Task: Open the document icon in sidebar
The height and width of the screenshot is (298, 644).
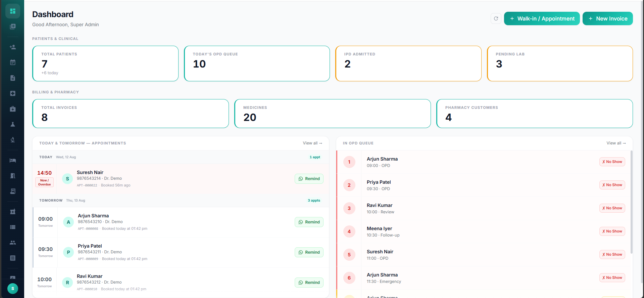Action: click(13, 78)
